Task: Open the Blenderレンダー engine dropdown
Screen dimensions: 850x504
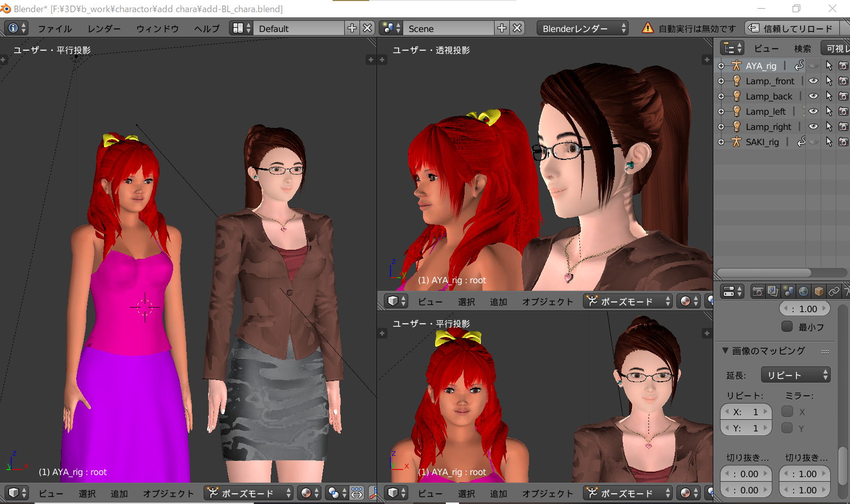Action: point(582,28)
